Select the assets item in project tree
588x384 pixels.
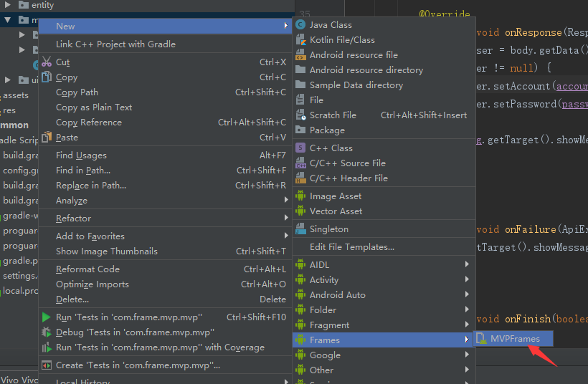click(16, 95)
